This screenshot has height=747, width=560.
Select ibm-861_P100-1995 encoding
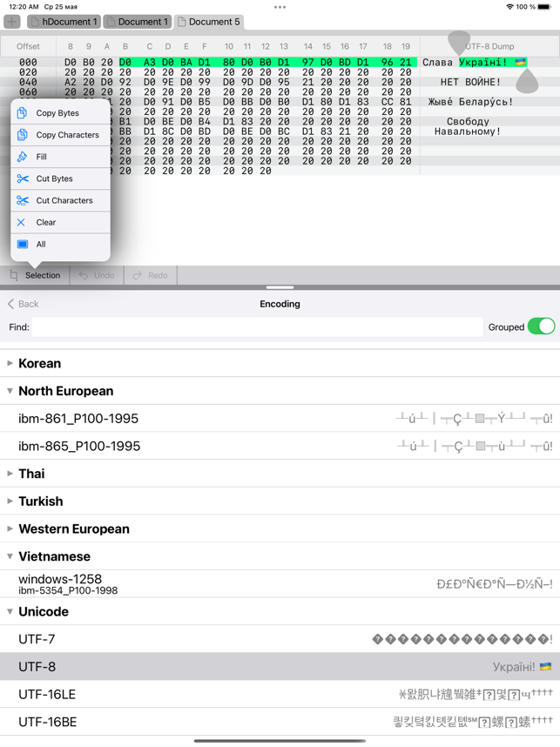[280, 419]
